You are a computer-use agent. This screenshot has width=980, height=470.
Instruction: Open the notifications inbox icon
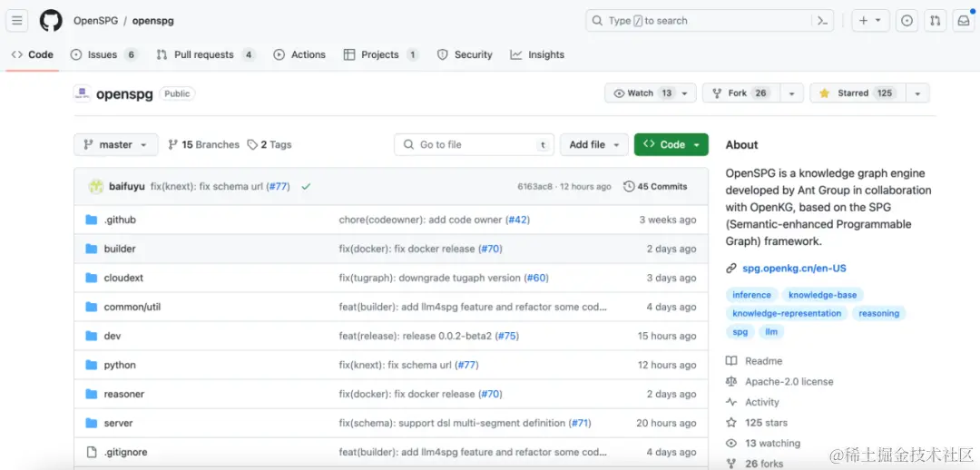click(x=963, y=20)
